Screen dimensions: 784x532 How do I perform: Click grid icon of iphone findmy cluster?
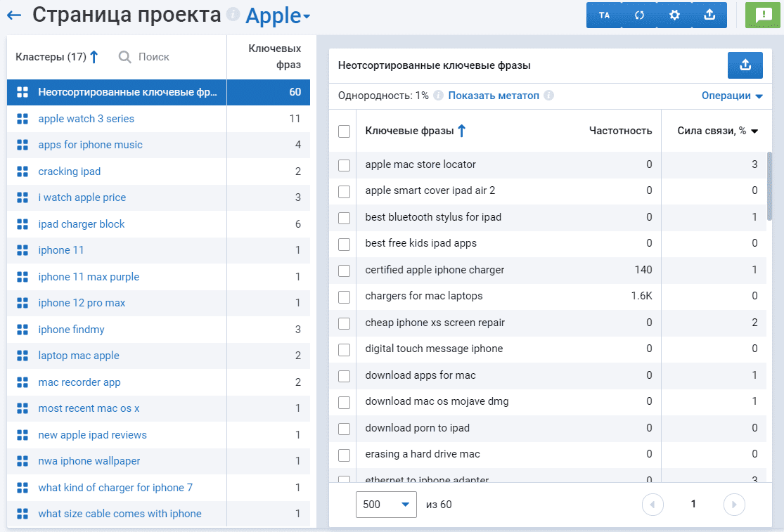coord(23,329)
